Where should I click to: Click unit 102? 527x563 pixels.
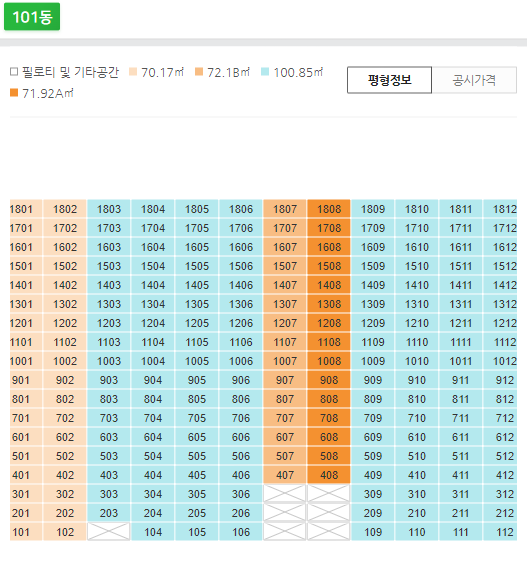pyautogui.click(x=65, y=532)
